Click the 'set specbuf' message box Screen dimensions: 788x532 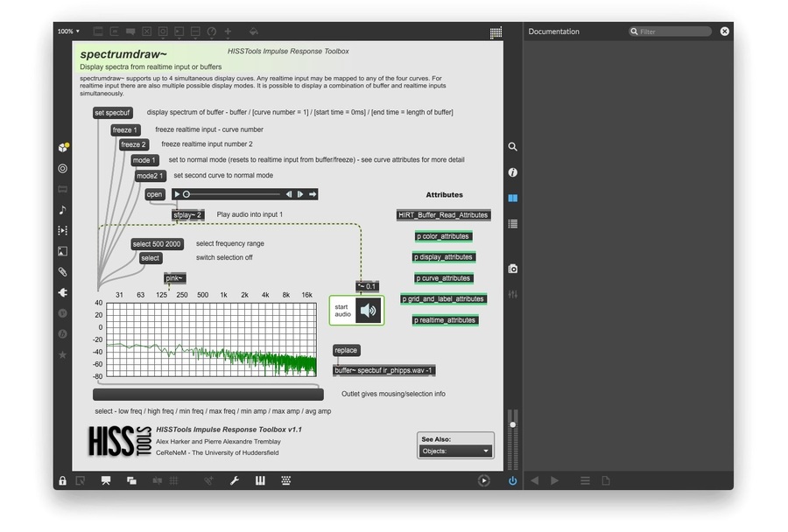(113, 113)
